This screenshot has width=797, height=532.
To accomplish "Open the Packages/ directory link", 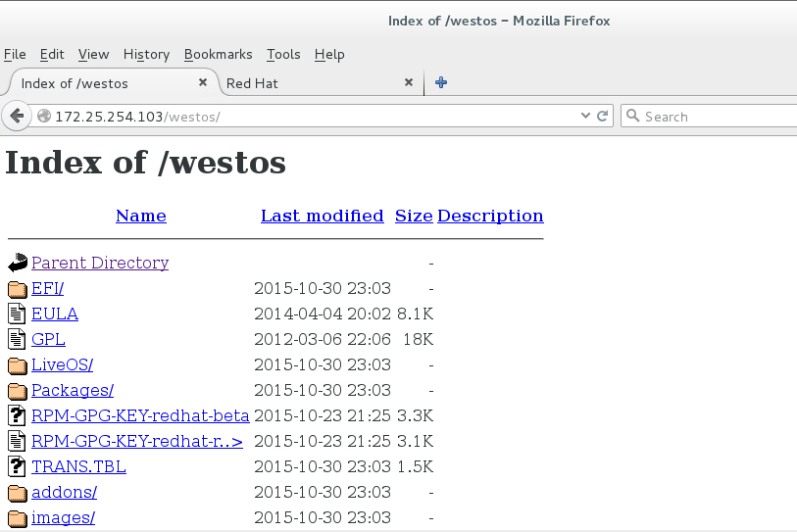I will 73,390.
